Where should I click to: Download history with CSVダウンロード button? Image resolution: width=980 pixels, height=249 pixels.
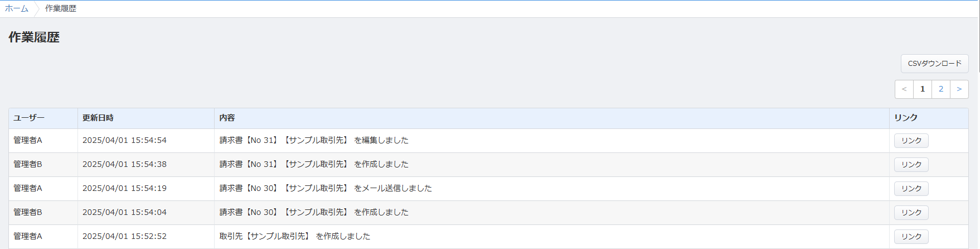pyautogui.click(x=934, y=64)
